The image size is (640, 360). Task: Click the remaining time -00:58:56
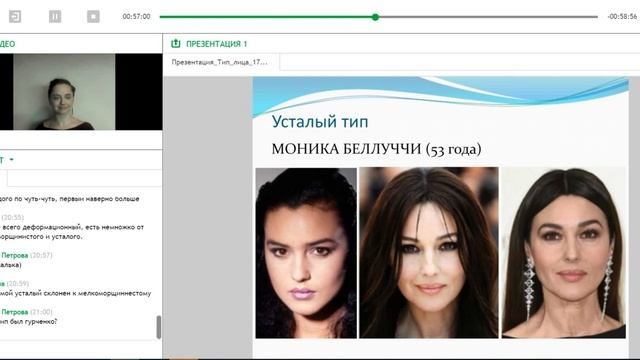click(622, 17)
